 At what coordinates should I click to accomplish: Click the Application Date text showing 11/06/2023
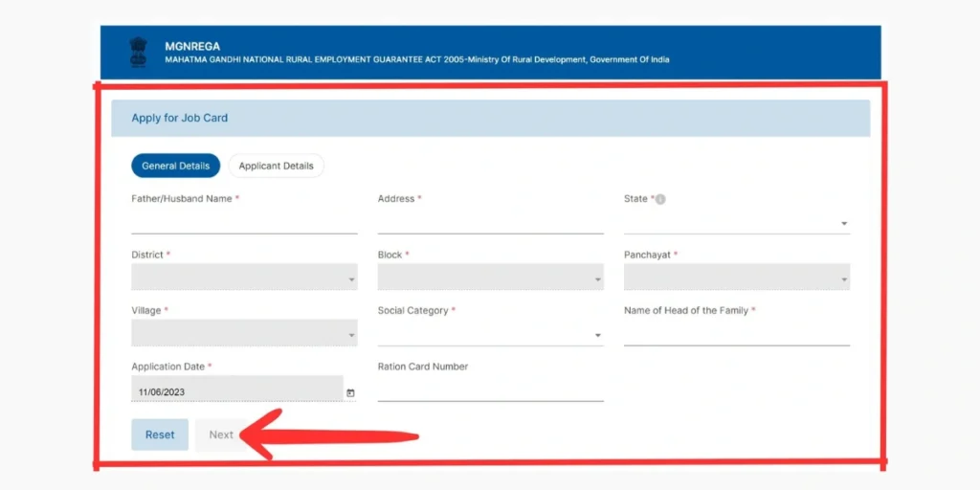[x=162, y=391]
